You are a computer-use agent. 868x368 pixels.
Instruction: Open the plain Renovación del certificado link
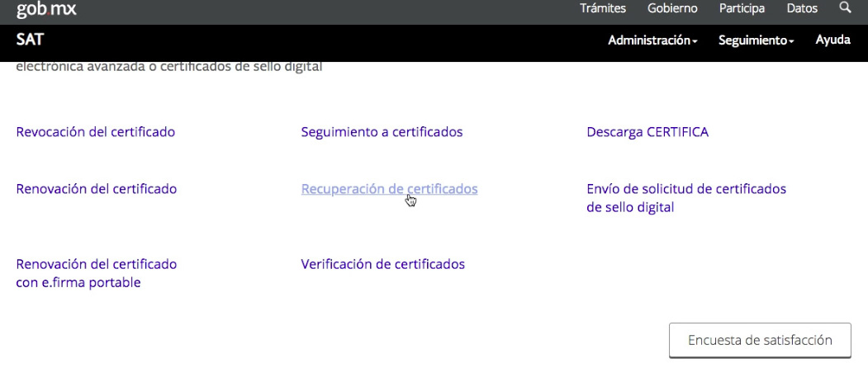(97, 189)
